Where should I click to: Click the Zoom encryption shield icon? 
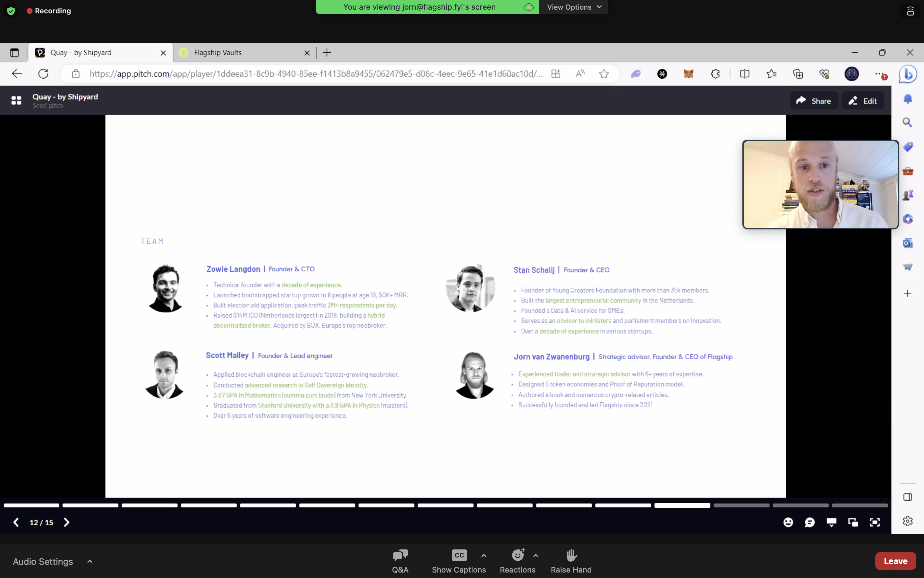[11, 11]
